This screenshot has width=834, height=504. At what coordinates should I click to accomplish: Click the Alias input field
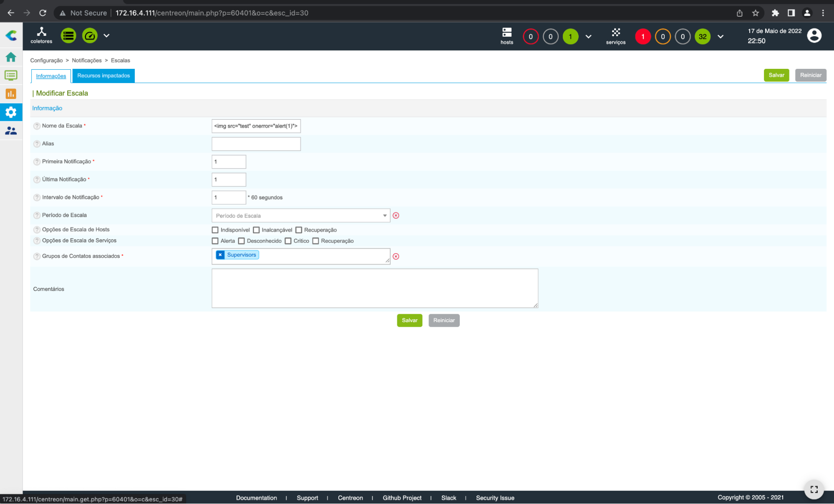pyautogui.click(x=256, y=144)
